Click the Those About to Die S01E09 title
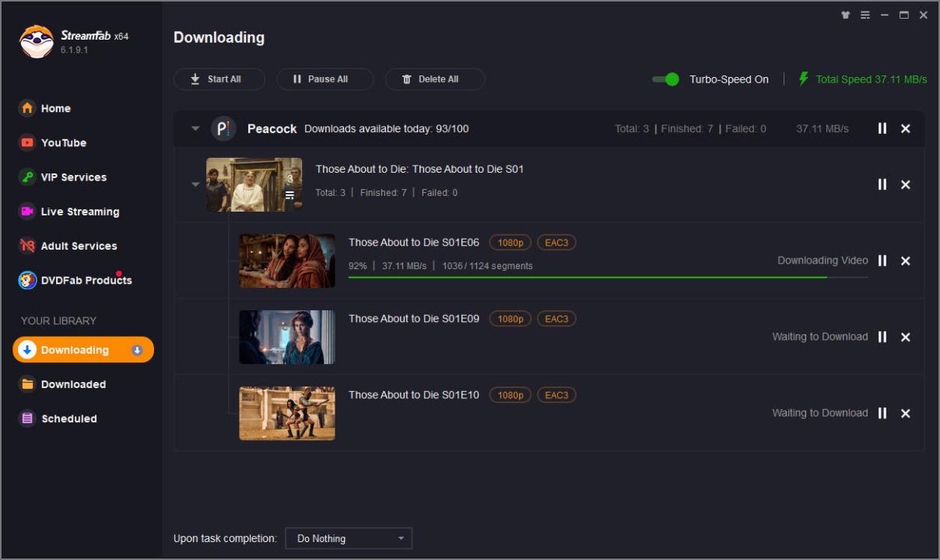This screenshot has height=560, width=940. pos(414,319)
